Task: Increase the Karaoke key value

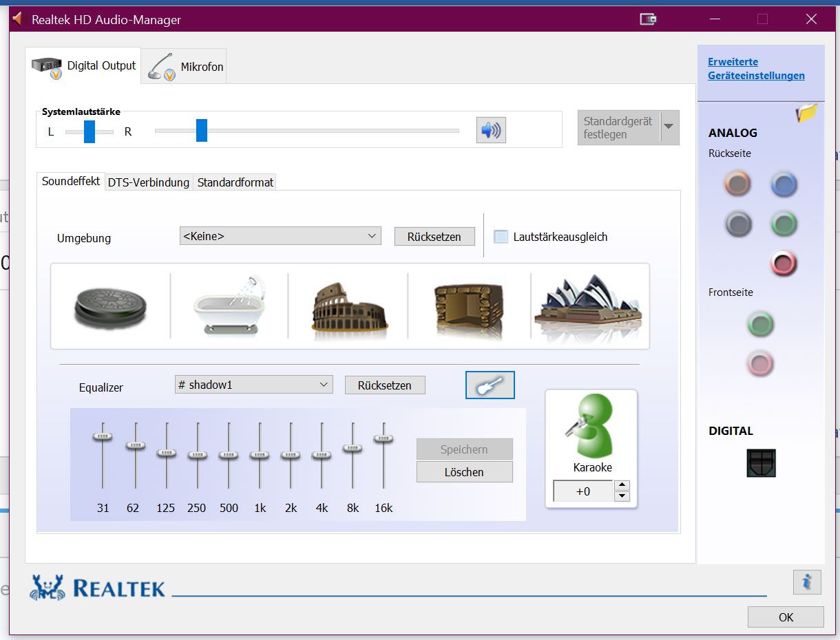Action: pos(622,486)
